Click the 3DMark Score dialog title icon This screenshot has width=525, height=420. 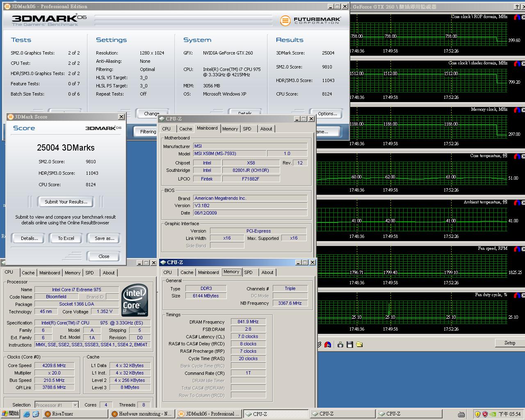[x=10, y=117]
